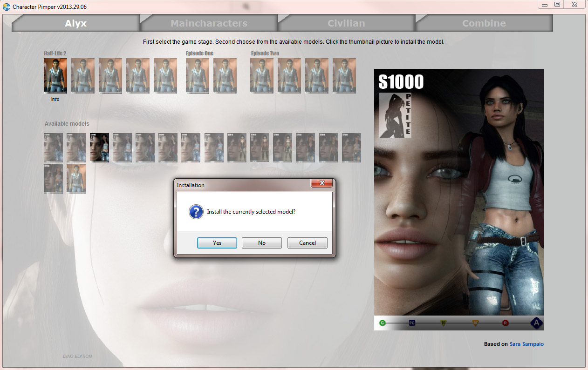Open the Combine tab
This screenshot has width=588, height=370.
point(484,23)
